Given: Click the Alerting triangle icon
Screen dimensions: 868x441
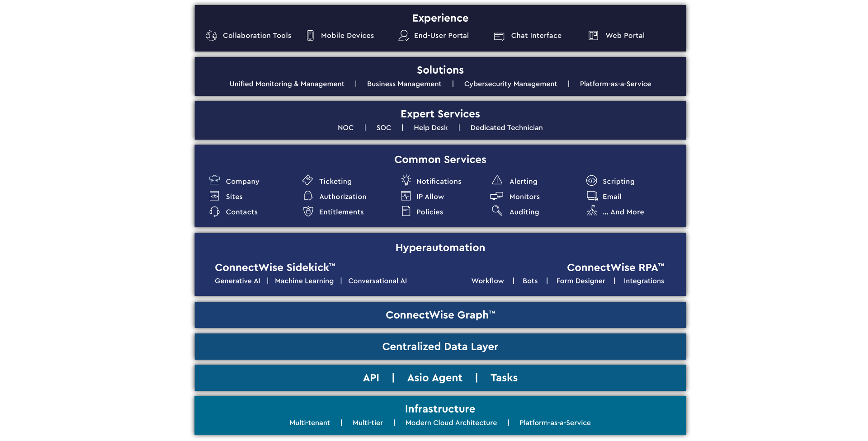Looking at the screenshot, I should tap(497, 180).
